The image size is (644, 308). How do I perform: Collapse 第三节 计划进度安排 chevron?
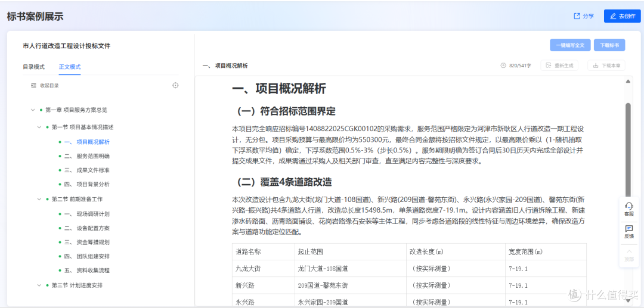click(x=39, y=285)
